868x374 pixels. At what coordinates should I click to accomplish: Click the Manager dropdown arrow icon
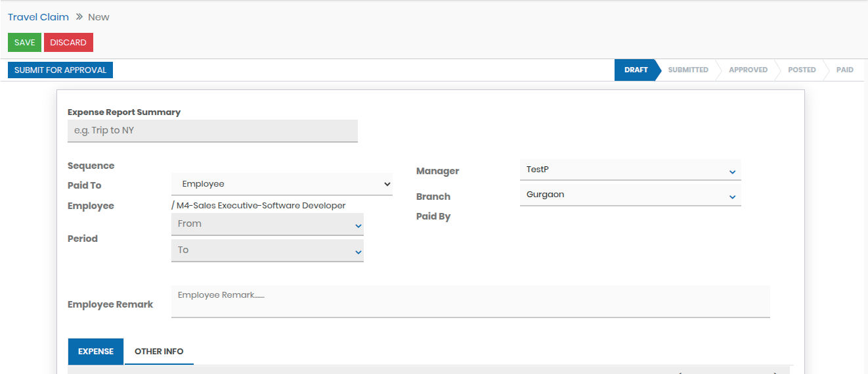(x=732, y=172)
